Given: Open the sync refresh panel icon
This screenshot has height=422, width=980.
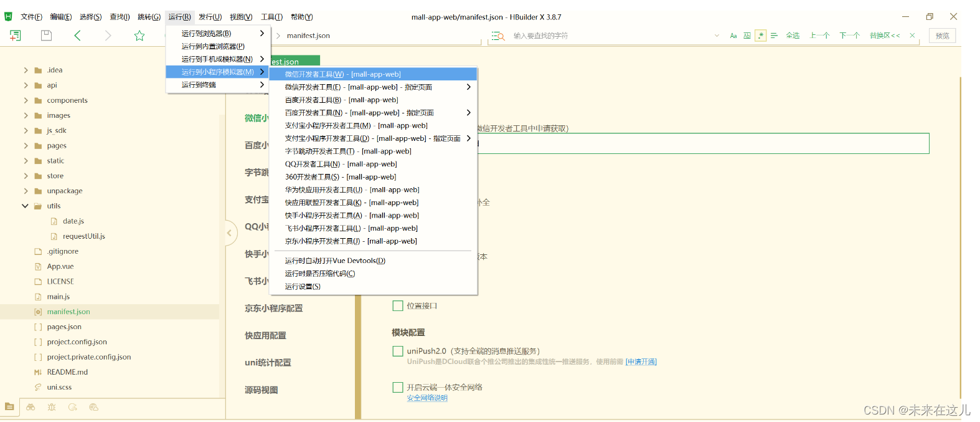Looking at the screenshot, I should click(73, 407).
